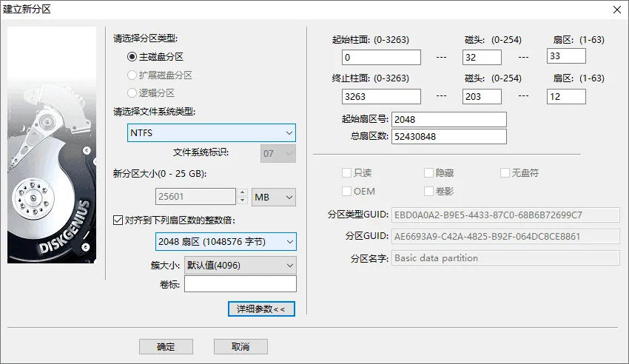The height and width of the screenshot is (364, 629).
Task: Click the 起始柱面 field containing 0
Action: tap(382, 57)
